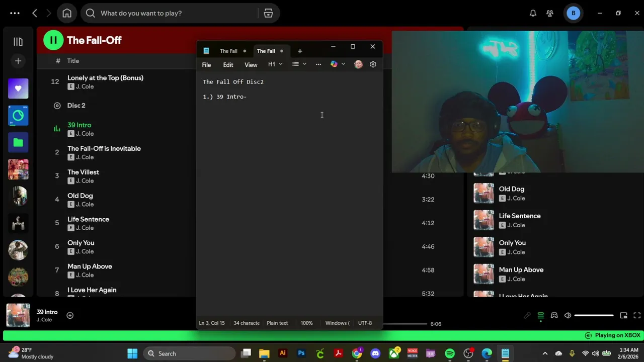This screenshot has width=644, height=362.
Task: Select the active second 'The Fall' Notepad tab
Action: click(266, 51)
